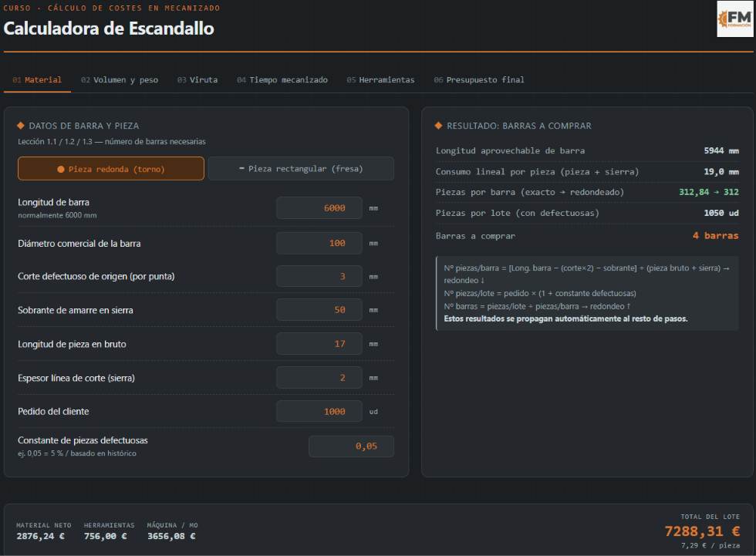Screen dimensions: 756x556
Task: Click the '7,29 € / pieza' text
Action: [710, 545]
